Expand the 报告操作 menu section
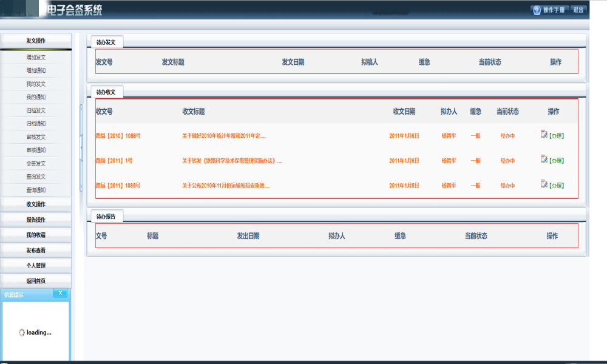The image size is (607, 364). (36, 220)
